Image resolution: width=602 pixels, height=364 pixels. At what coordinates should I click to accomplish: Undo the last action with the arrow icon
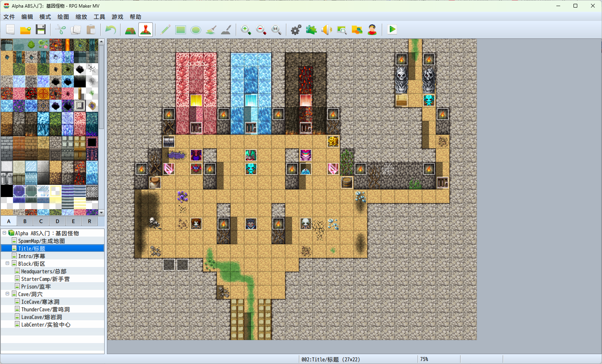tap(111, 30)
